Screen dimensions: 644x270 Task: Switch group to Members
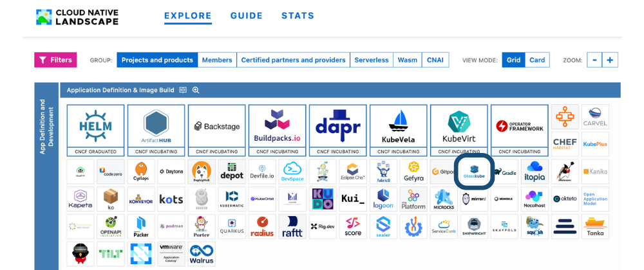217,60
